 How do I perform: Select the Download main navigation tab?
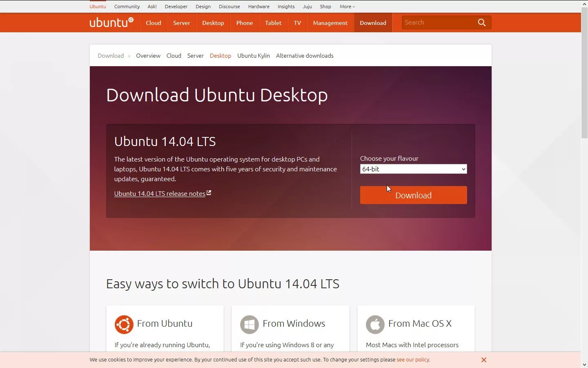click(x=373, y=23)
